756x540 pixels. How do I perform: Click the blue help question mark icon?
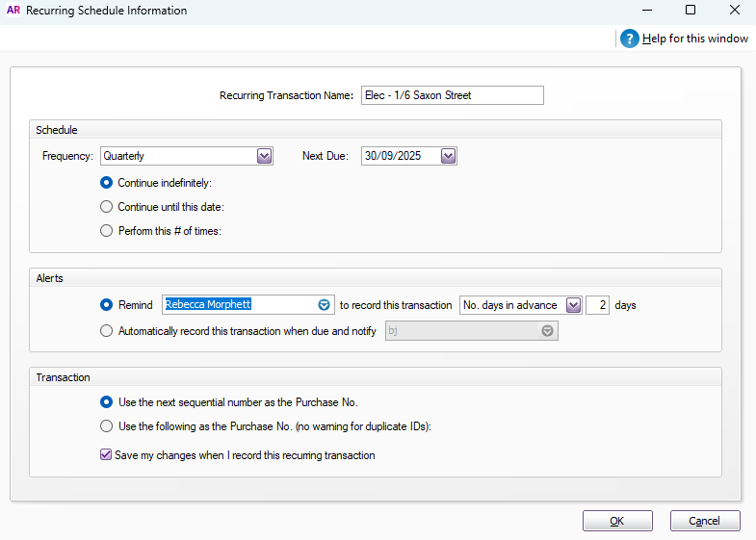(x=630, y=39)
